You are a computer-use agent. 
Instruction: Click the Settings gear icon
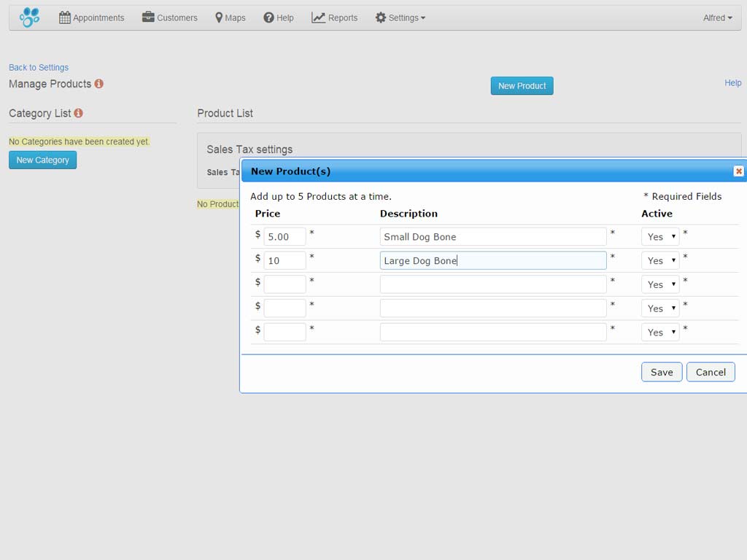[x=380, y=17]
